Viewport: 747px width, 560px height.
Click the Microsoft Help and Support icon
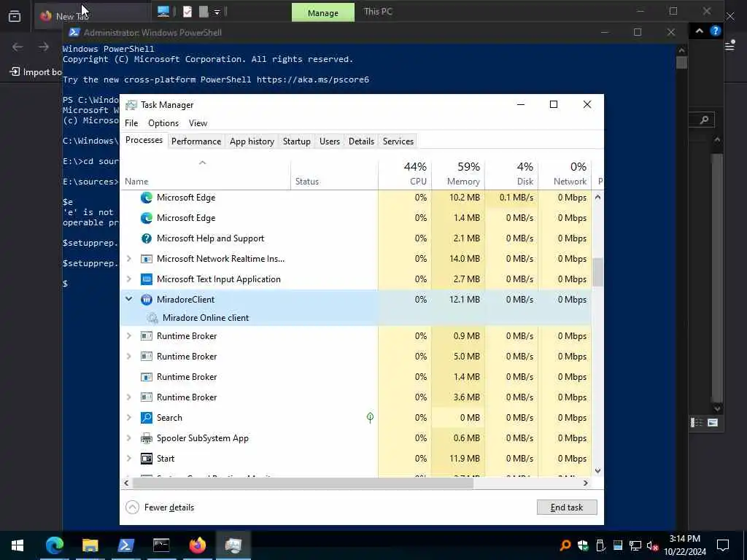(x=146, y=238)
